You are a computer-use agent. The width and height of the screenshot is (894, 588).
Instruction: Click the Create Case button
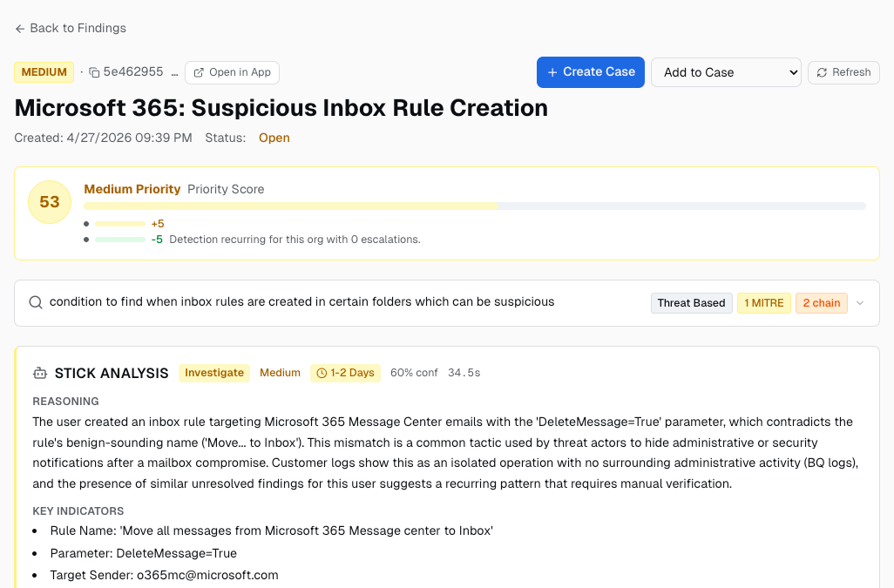(x=591, y=72)
